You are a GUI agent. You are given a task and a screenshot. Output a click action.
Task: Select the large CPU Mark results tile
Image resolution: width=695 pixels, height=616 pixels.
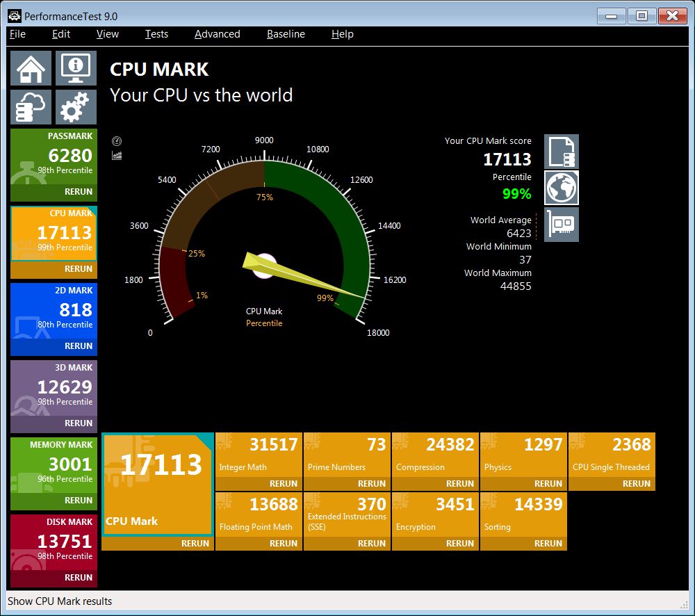[x=158, y=485]
